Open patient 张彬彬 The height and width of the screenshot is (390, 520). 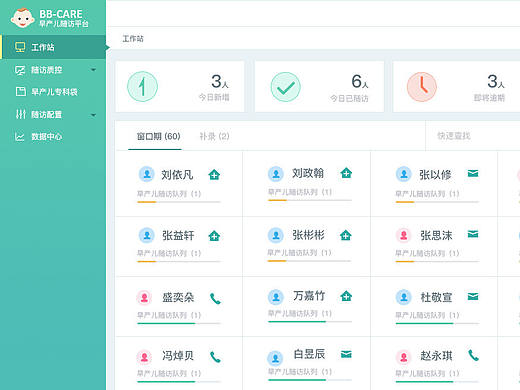(x=308, y=235)
